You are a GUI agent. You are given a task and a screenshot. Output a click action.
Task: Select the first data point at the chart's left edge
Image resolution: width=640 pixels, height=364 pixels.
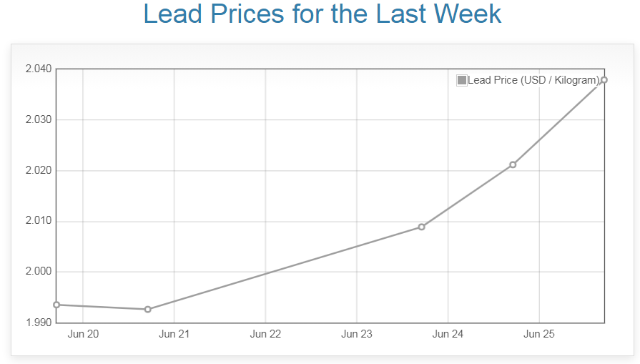tap(56, 305)
